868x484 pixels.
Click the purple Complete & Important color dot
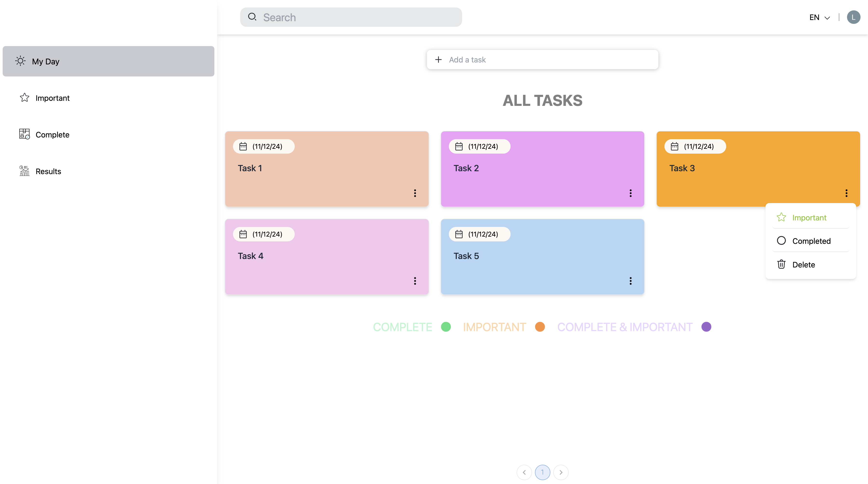[706, 327]
